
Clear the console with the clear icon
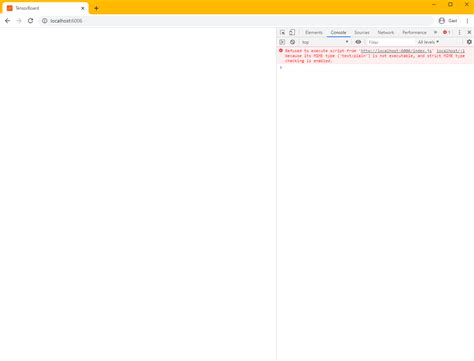point(292,42)
